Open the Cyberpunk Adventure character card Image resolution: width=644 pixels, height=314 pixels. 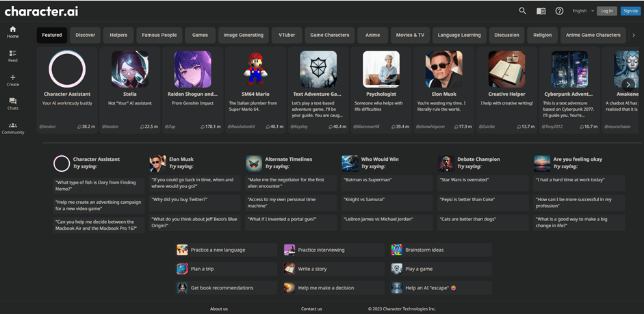pyautogui.click(x=569, y=90)
